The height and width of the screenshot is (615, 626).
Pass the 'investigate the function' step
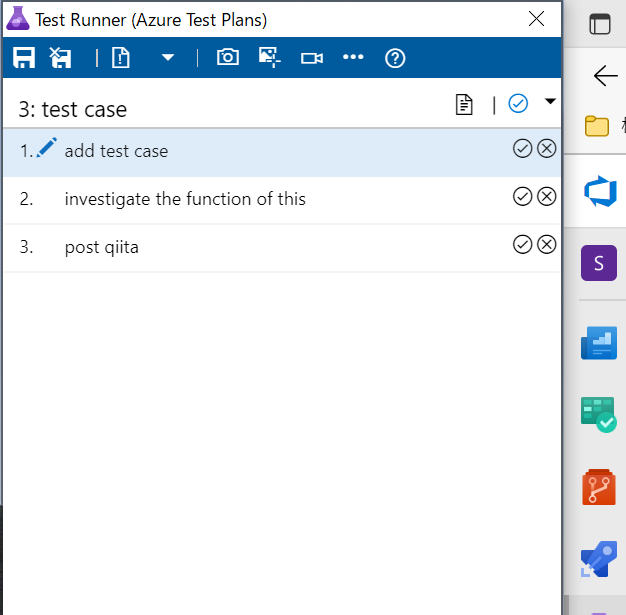522,197
